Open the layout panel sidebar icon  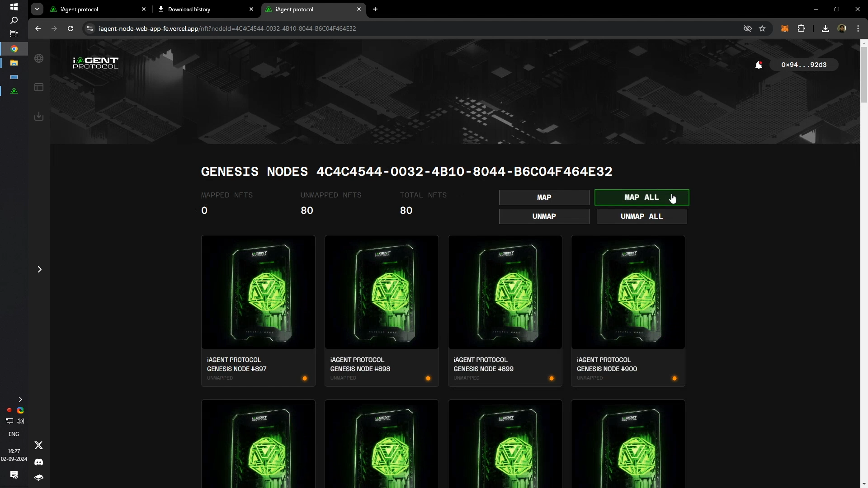[39, 87]
